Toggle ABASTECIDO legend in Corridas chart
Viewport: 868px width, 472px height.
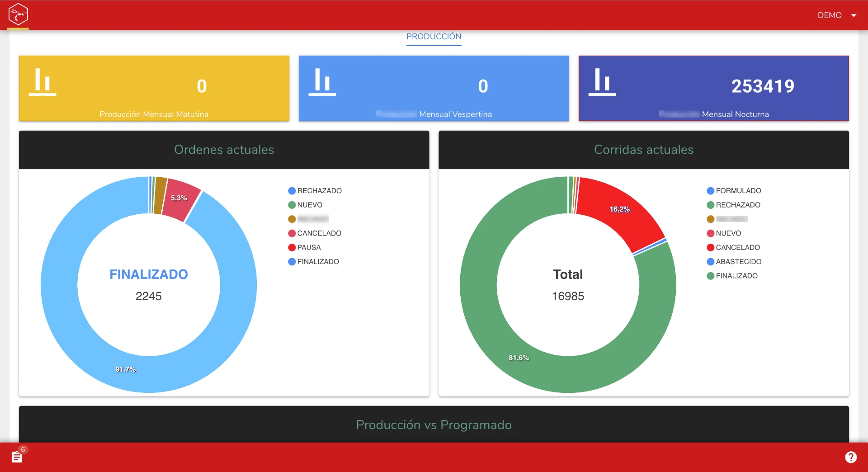(734, 262)
